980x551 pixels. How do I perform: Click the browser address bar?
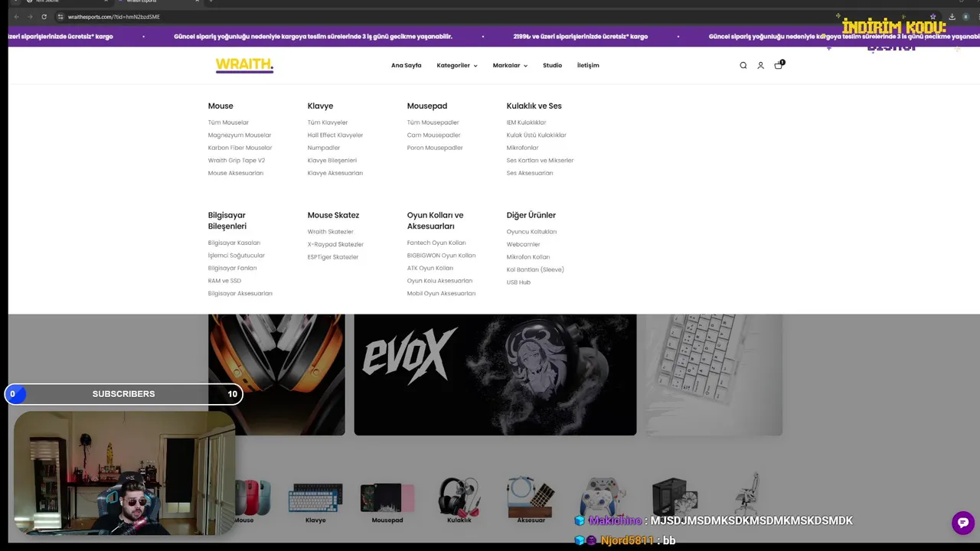490,17
